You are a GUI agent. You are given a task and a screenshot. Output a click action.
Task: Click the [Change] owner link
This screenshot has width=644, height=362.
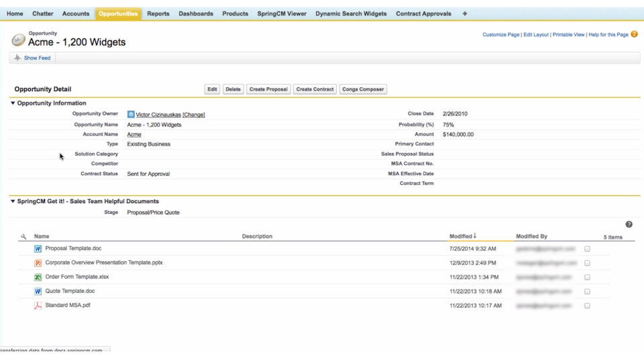(x=193, y=115)
